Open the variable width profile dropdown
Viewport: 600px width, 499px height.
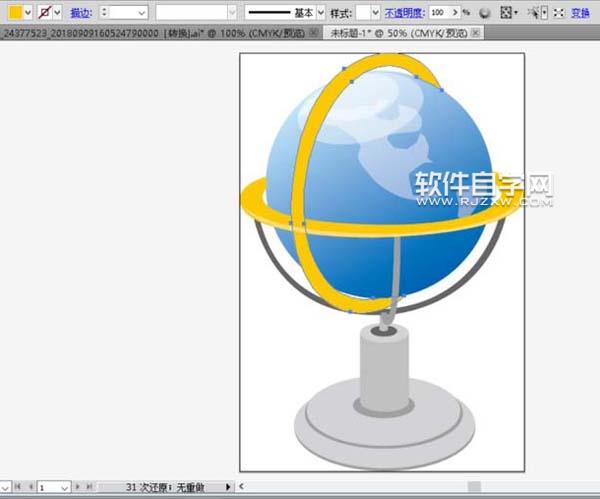coord(232,13)
